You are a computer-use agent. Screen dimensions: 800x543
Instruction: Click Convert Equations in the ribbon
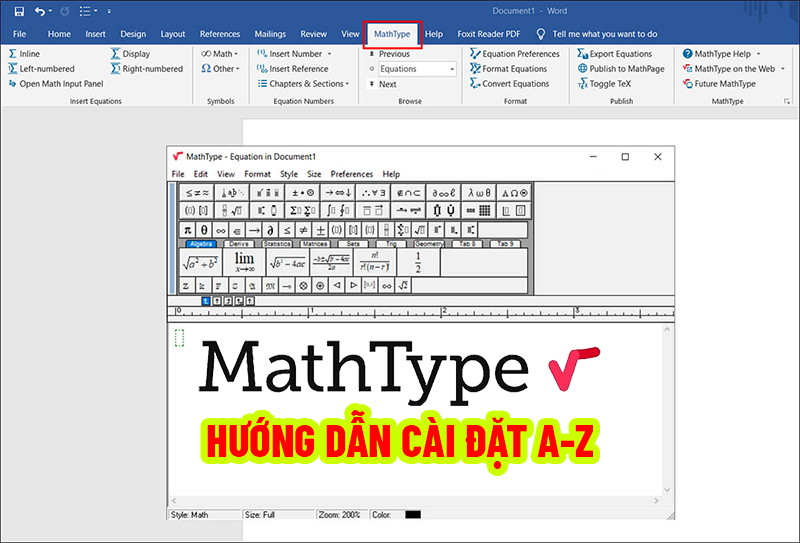point(510,84)
